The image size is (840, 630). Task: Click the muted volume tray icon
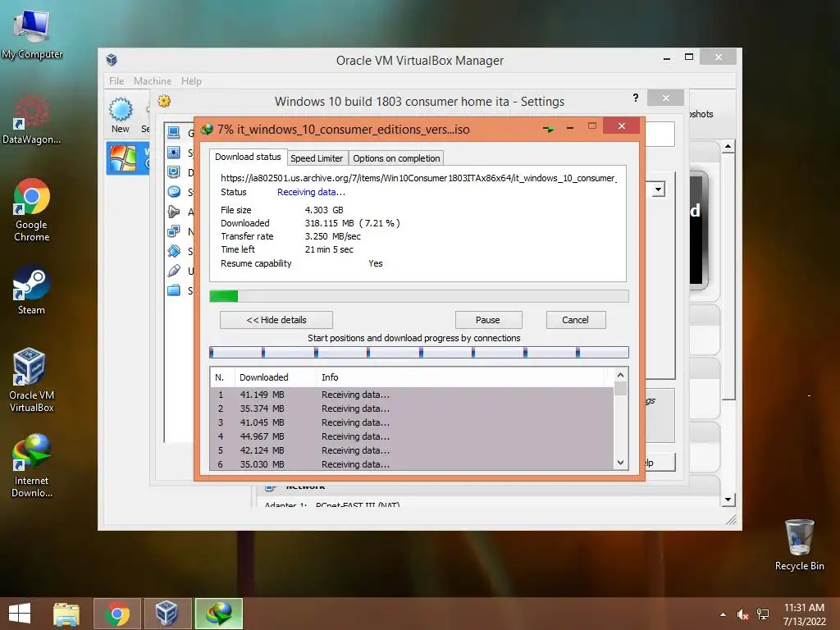(742, 614)
